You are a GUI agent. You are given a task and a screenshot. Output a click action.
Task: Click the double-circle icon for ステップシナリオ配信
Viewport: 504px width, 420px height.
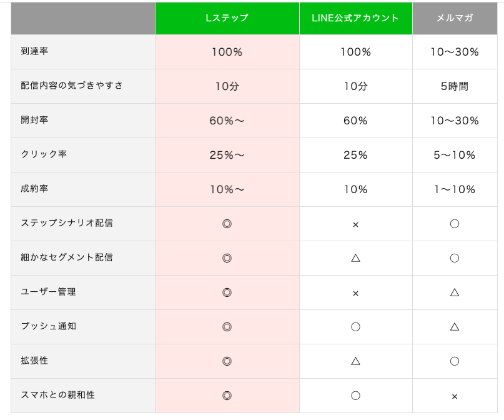point(227,224)
